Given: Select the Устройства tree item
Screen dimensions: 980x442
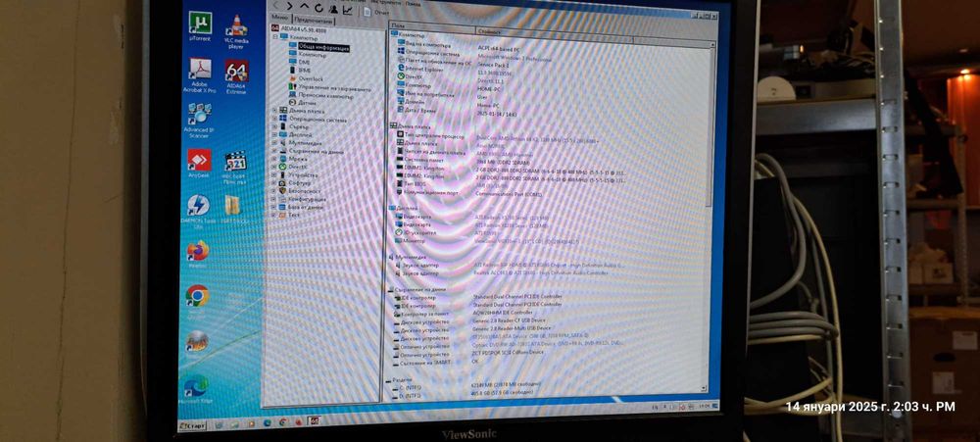Looking at the screenshot, I should click(x=298, y=175).
